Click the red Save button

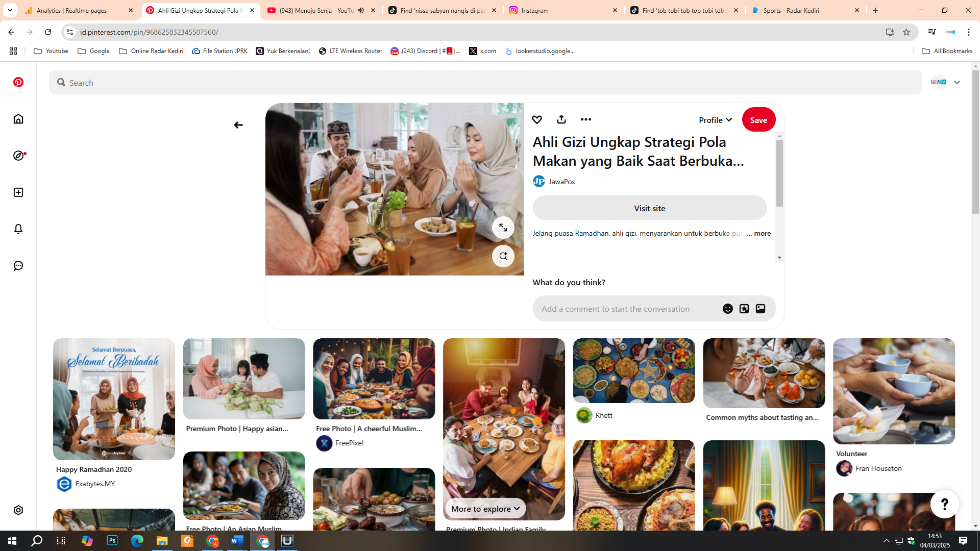(758, 119)
